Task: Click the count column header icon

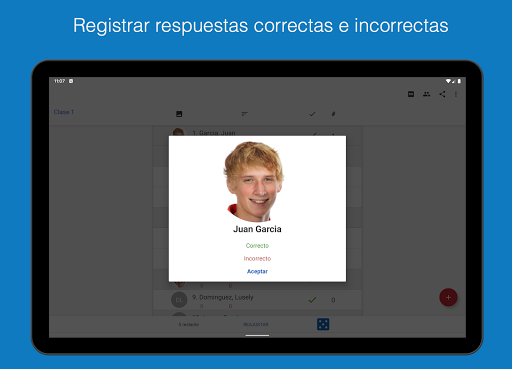Action: [x=333, y=114]
